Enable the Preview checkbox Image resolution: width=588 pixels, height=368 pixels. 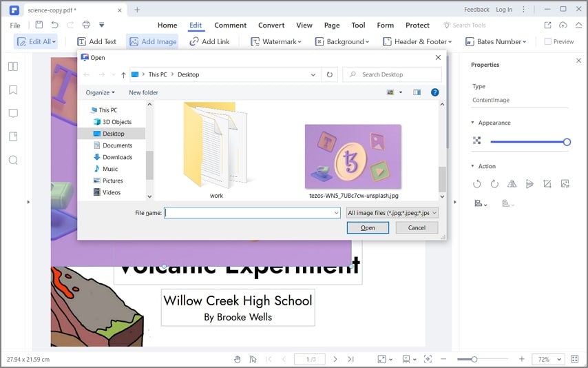point(548,41)
